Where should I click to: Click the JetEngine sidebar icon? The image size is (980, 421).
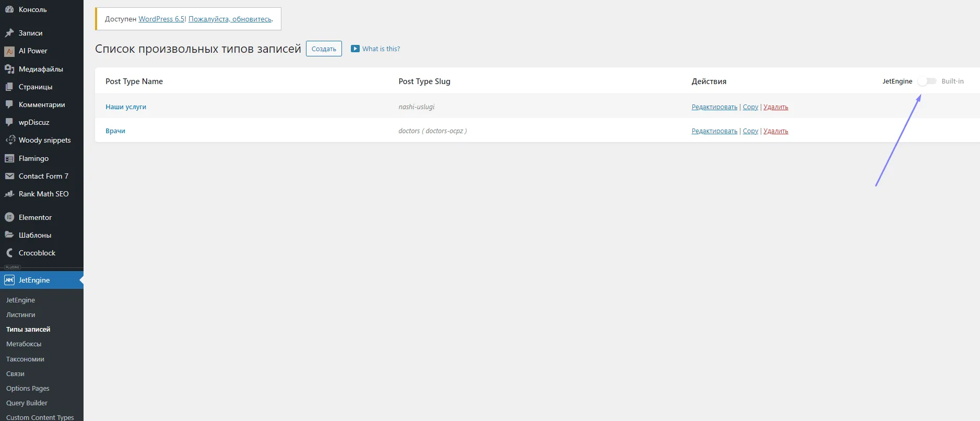click(9, 280)
